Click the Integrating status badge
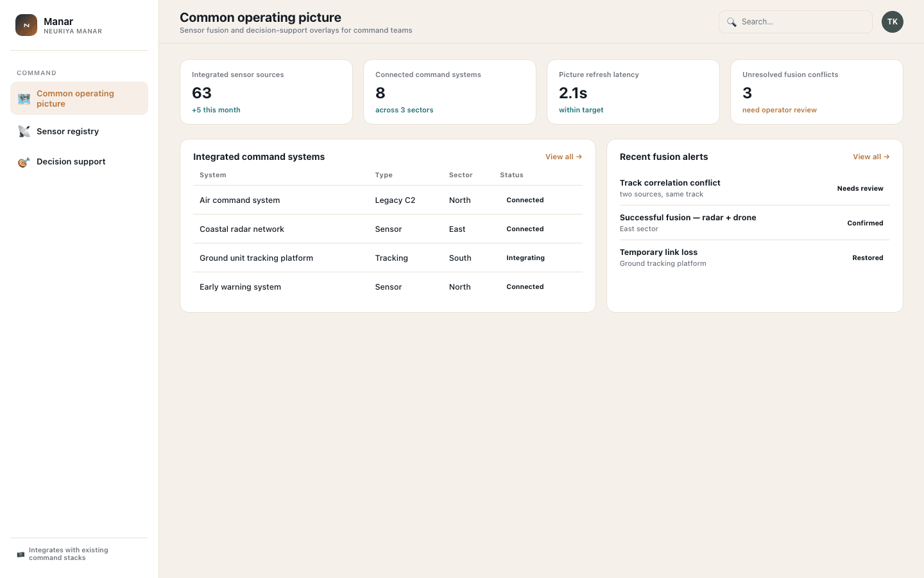 click(x=526, y=258)
